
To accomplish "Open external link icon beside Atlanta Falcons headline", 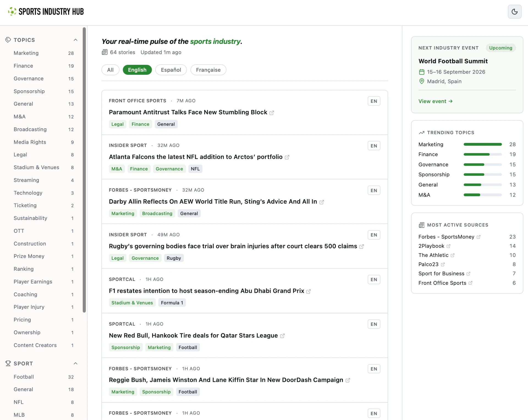I will pyautogui.click(x=287, y=157).
